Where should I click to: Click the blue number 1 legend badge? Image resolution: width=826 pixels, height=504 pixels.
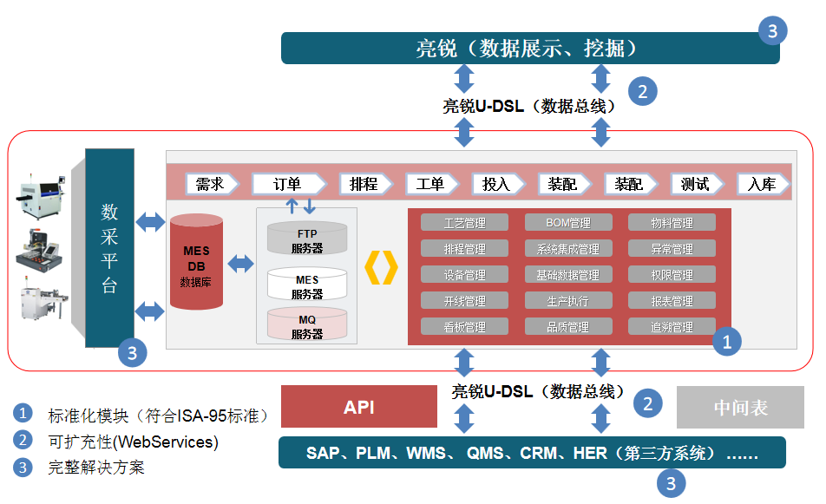[23, 415]
